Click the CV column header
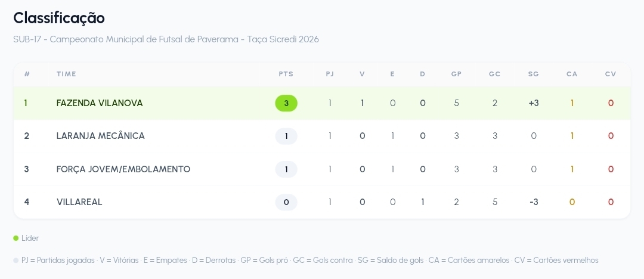The image size is (644, 279). point(611,75)
